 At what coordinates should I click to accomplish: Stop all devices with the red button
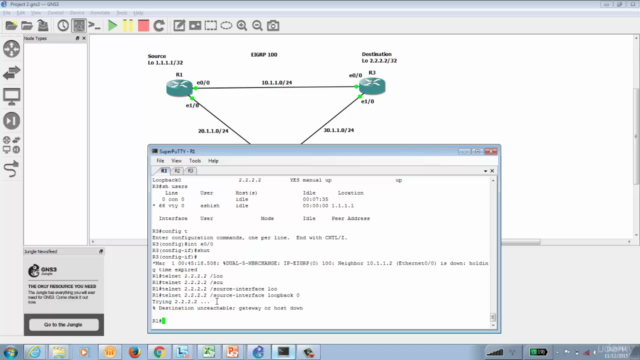click(143, 26)
